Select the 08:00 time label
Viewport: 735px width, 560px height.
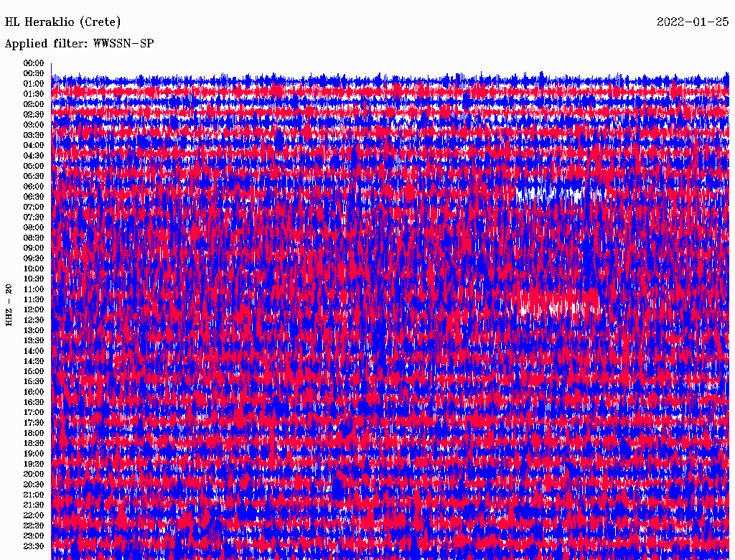(x=34, y=228)
